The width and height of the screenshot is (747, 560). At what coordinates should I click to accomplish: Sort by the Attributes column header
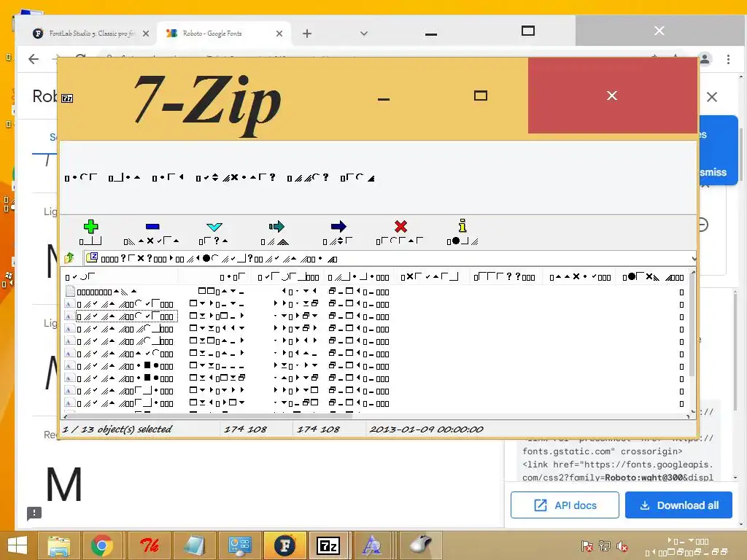tap(580, 276)
